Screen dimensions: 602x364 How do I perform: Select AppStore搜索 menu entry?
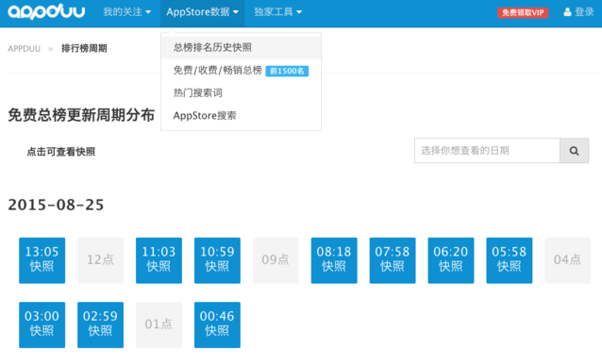[242, 115]
